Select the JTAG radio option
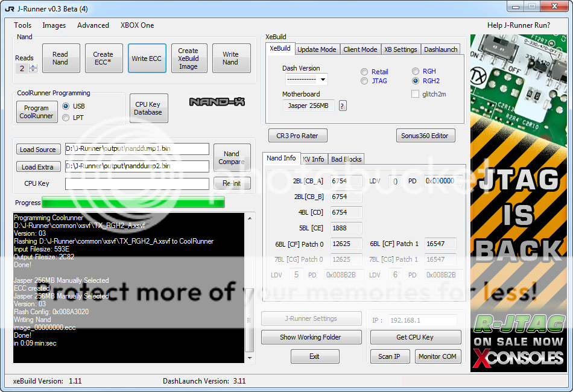The image size is (573, 392). [x=364, y=81]
